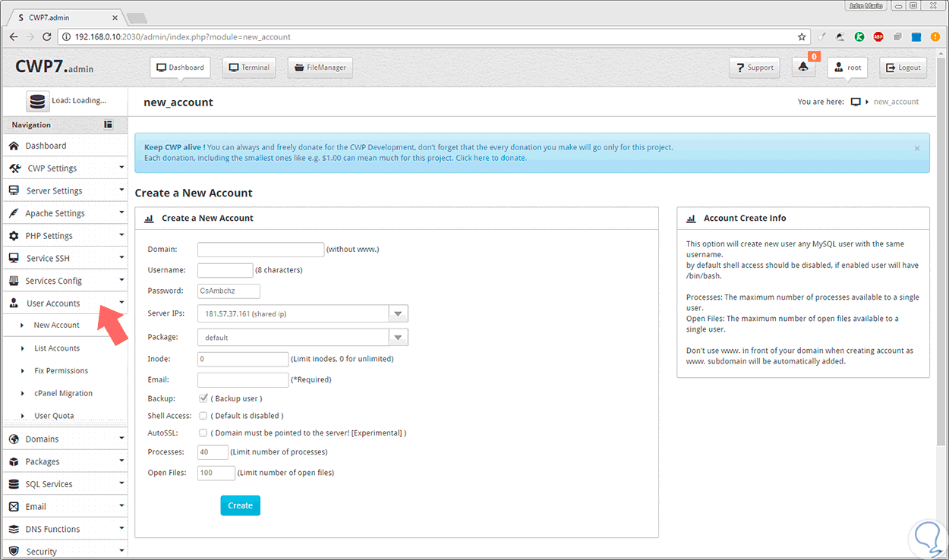Click the Service SSH monitor icon
949x560 pixels.
14,258
